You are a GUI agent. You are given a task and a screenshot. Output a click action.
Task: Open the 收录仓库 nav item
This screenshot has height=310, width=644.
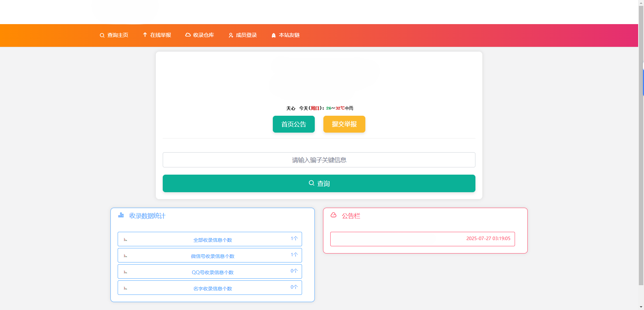tap(200, 35)
